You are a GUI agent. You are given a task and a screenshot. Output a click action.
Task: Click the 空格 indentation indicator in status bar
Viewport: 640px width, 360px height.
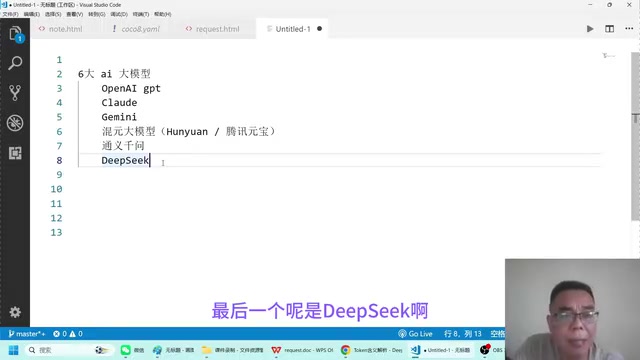pos(497,333)
